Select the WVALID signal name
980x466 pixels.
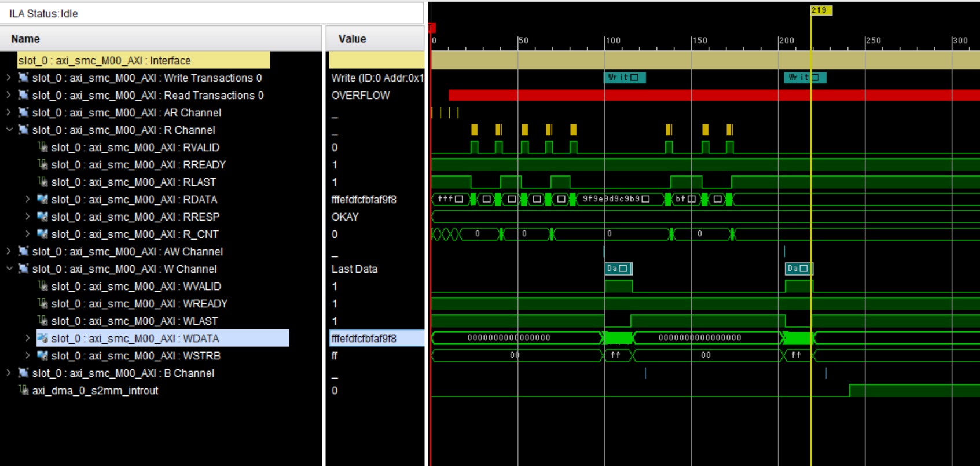[x=136, y=286]
